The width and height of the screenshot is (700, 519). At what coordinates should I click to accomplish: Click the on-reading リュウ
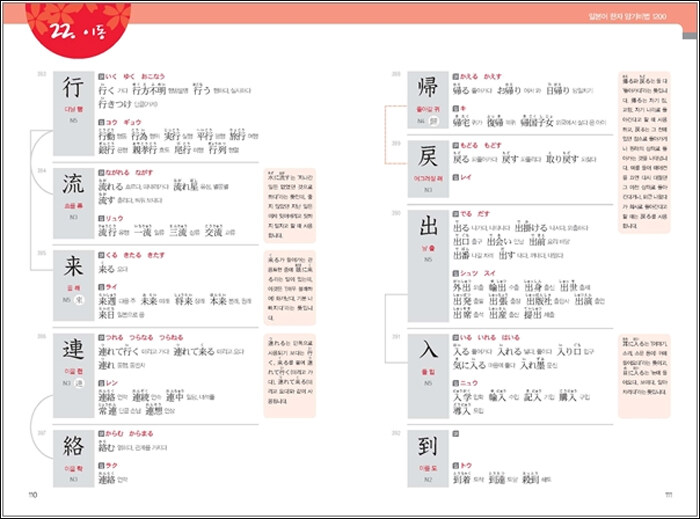coord(114,218)
